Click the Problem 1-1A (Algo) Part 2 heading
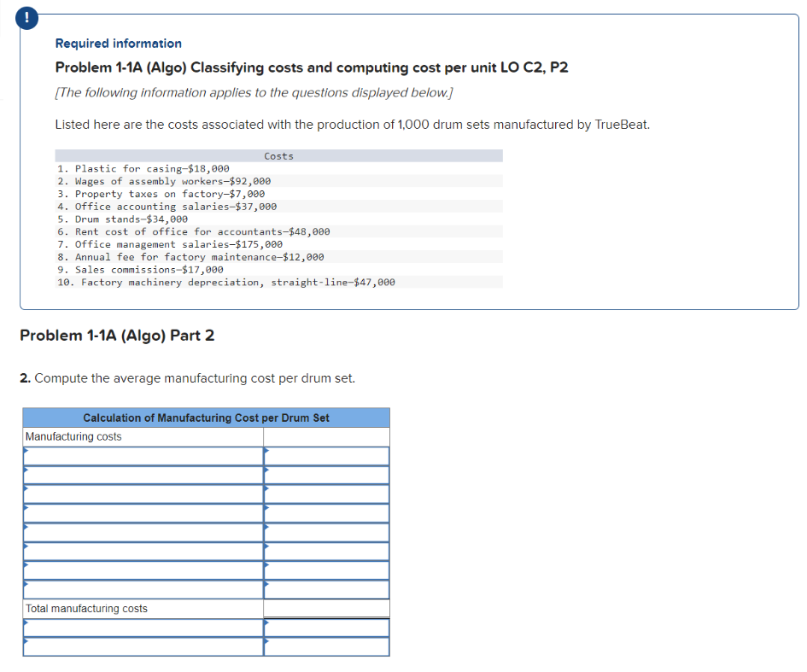Screen dimensions: 807x672 [x=115, y=335]
